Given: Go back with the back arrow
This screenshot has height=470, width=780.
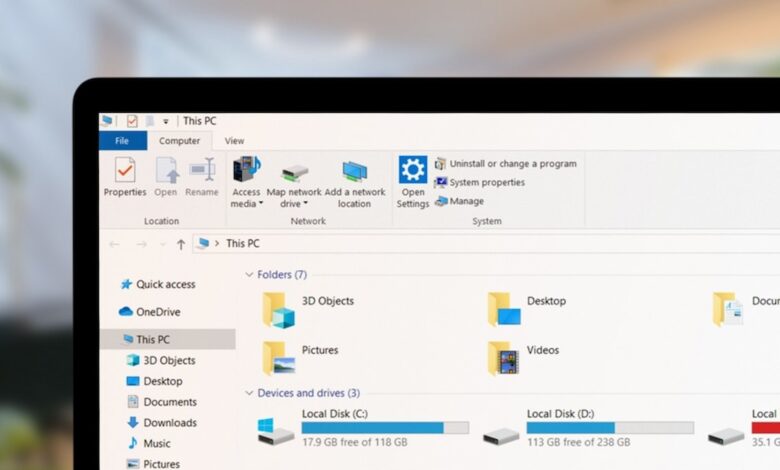Looking at the screenshot, I should tap(114, 244).
